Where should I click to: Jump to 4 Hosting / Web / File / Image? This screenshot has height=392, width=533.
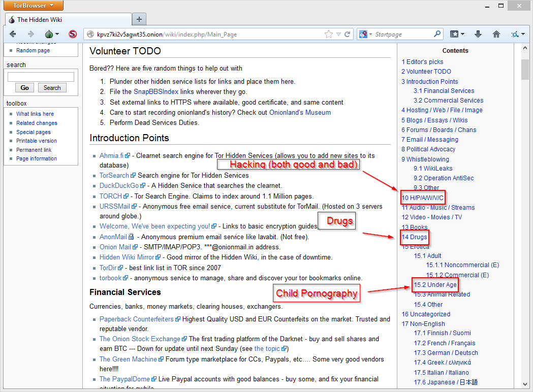pyautogui.click(x=442, y=110)
